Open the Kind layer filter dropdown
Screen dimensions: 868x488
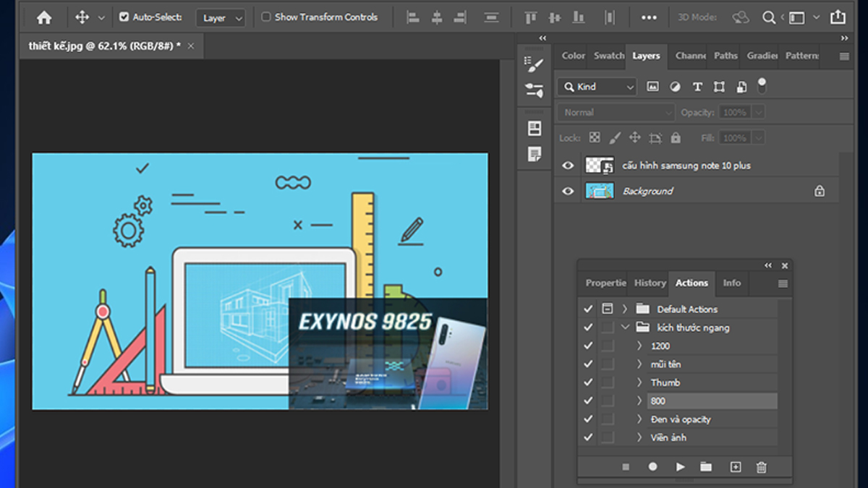coord(597,87)
